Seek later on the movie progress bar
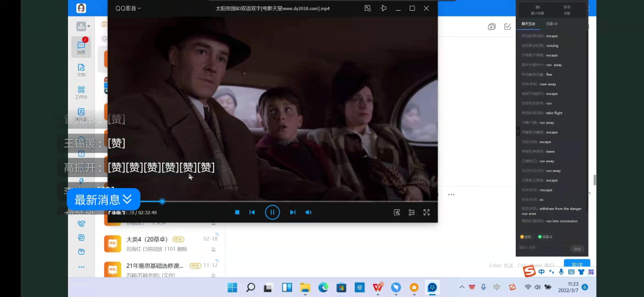The height and width of the screenshot is (297, 644). click(x=300, y=202)
